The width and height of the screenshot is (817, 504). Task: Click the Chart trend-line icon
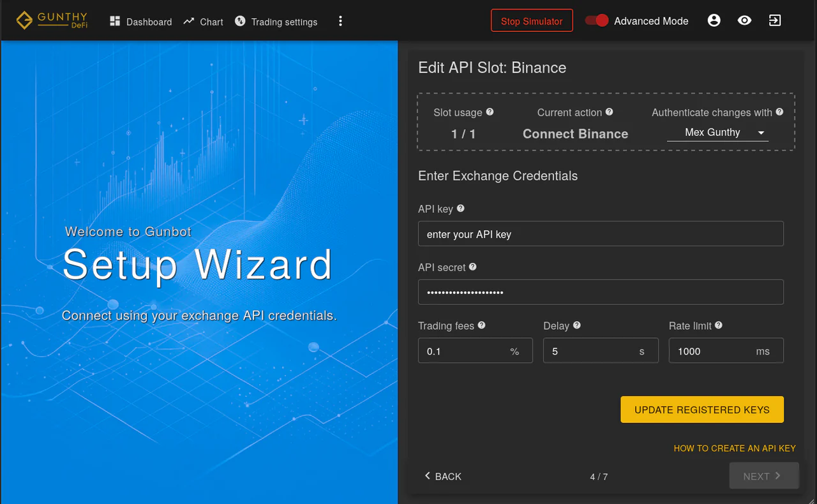click(x=188, y=21)
